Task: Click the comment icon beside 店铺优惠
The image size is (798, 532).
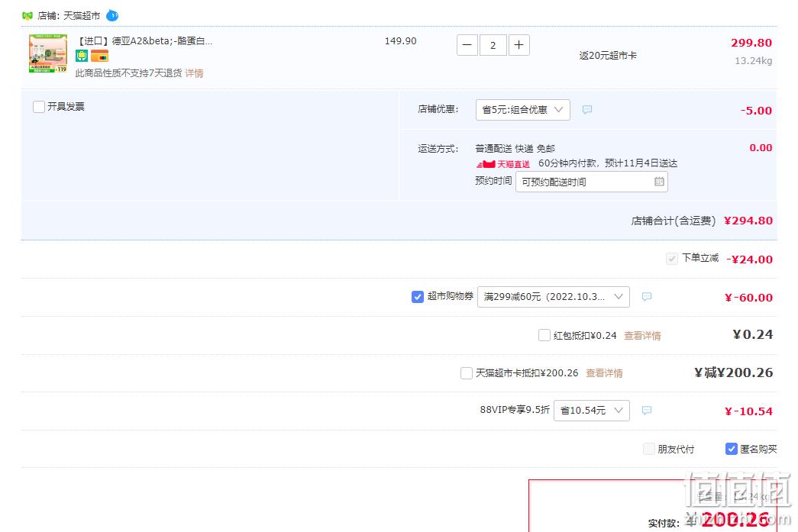Action: (586, 110)
